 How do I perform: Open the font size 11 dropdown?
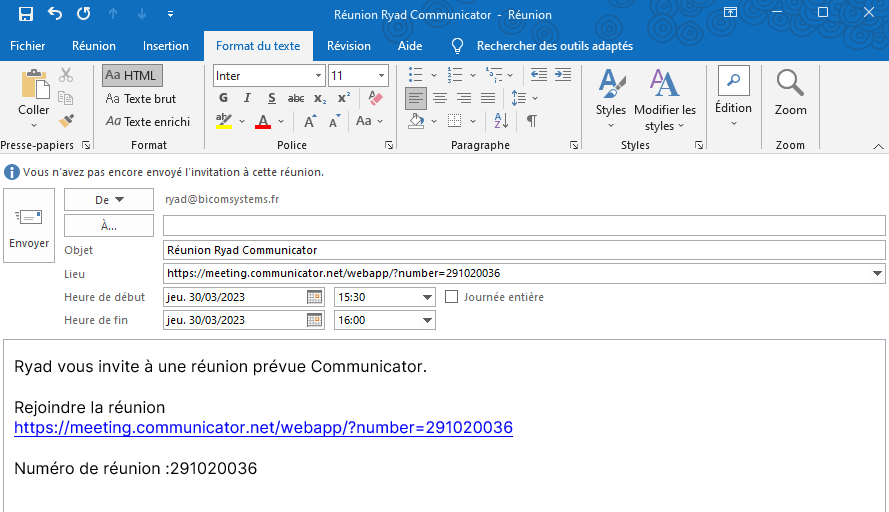pos(381,75)
